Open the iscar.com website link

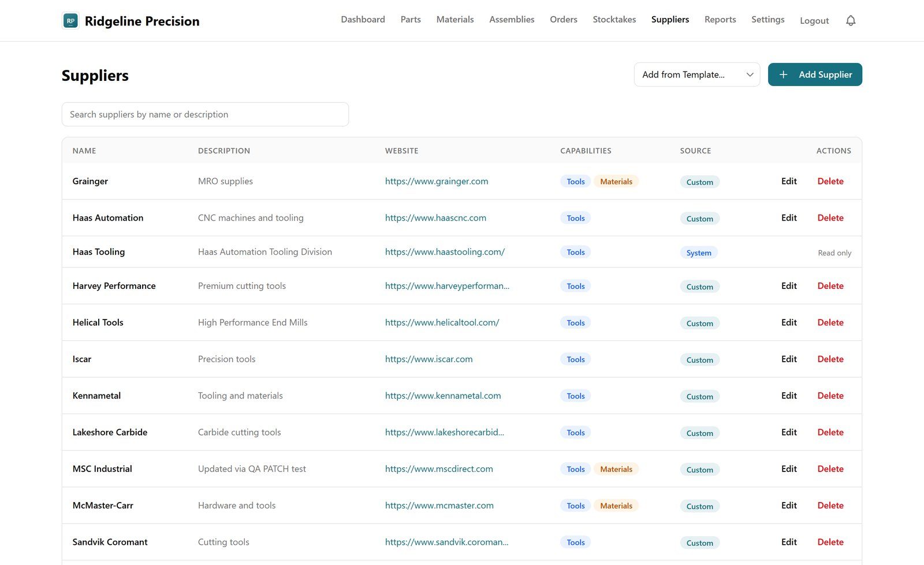pyautogui.click(x=429, y=359)
